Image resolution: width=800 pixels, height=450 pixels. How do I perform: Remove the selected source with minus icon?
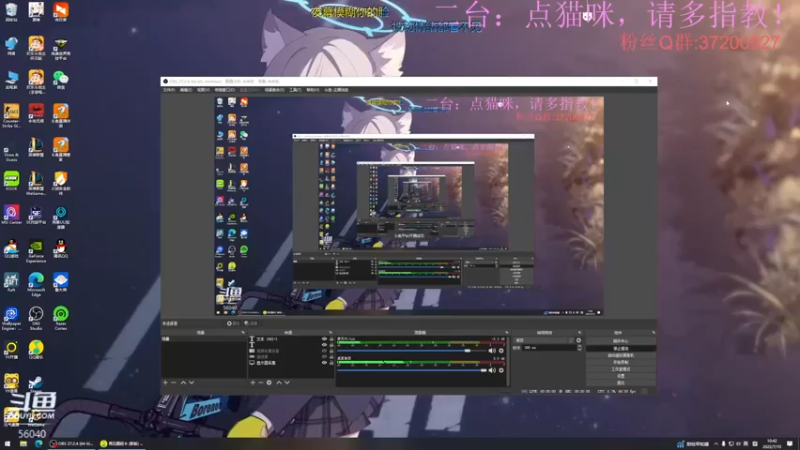261,383
